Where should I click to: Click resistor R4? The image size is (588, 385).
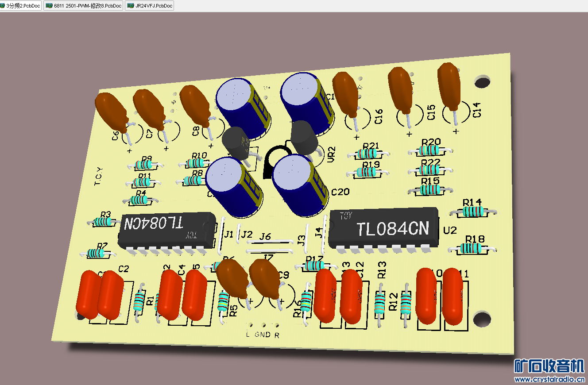pos(140,200)
